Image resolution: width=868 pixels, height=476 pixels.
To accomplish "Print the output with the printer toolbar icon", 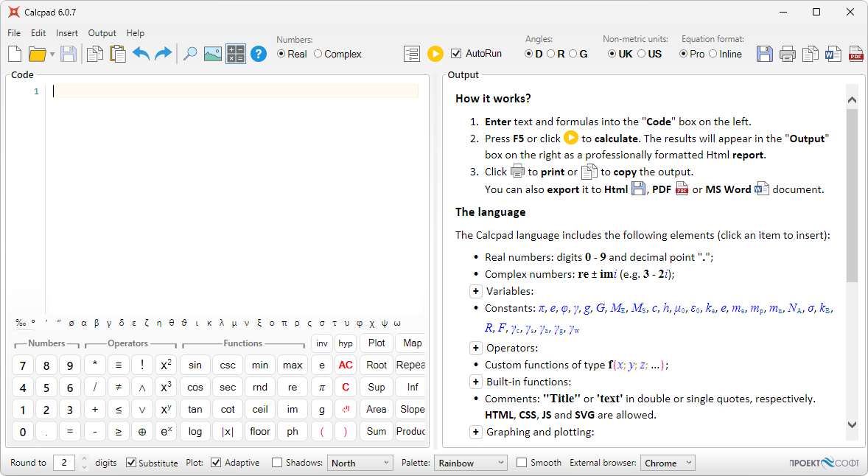I will click(787, 54).
